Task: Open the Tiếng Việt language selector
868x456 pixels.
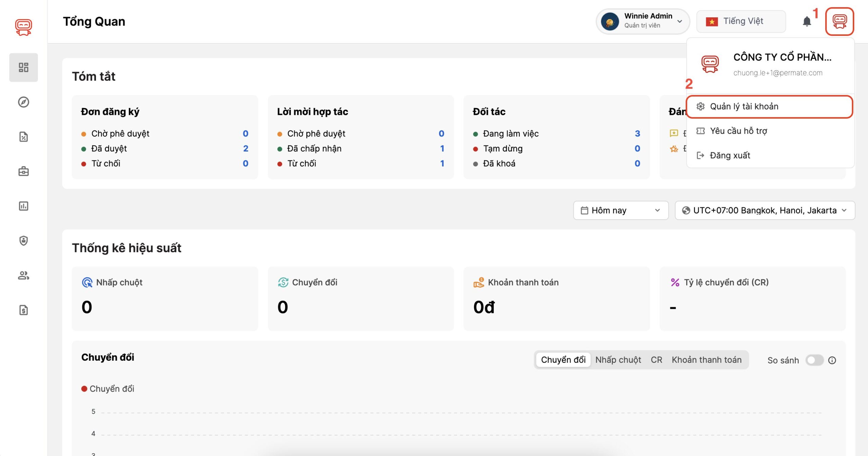Action: (x=741, y=21)
